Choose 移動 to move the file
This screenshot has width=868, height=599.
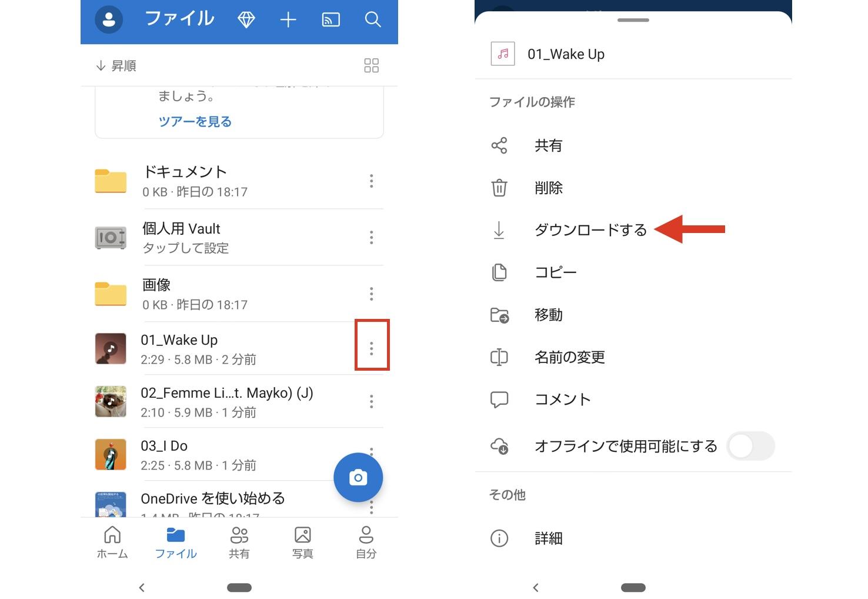coord(633,315)
